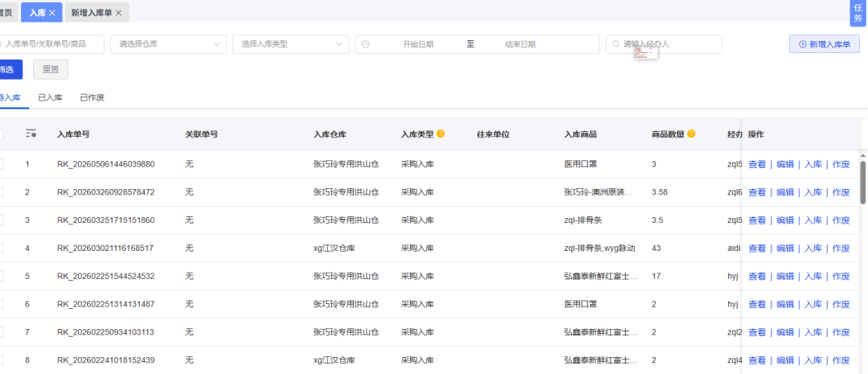This screenshot has width=868, height=374.
Task: Open the 请选择仓库 dropdown
Action: pos(168,44)
